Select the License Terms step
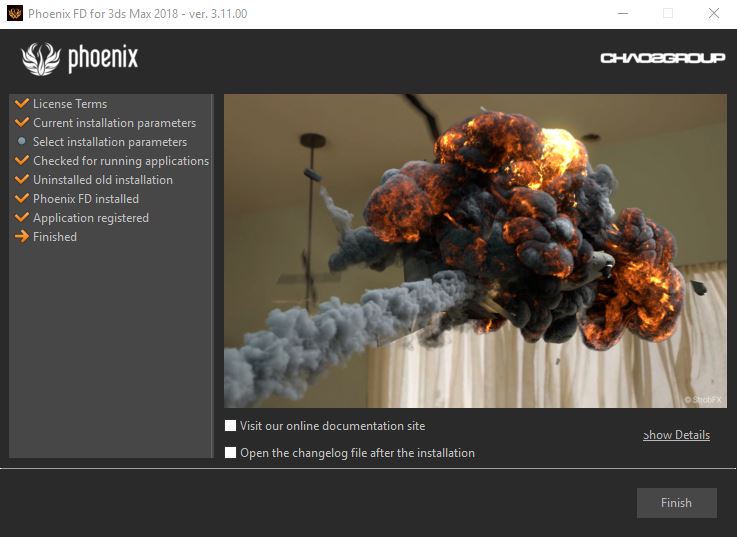The width and height of the screenshot is (737, 537). [x=70, y=104]
